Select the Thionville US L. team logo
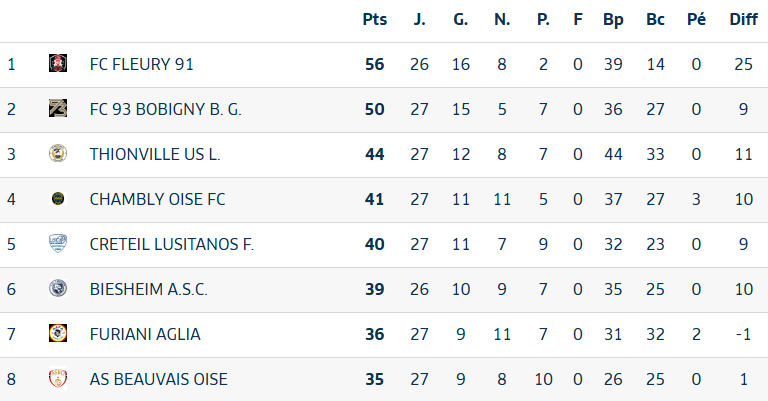Image resolution: width=768 pixels, height=401 pixels. pyautogui.click(x=58, y=154)
